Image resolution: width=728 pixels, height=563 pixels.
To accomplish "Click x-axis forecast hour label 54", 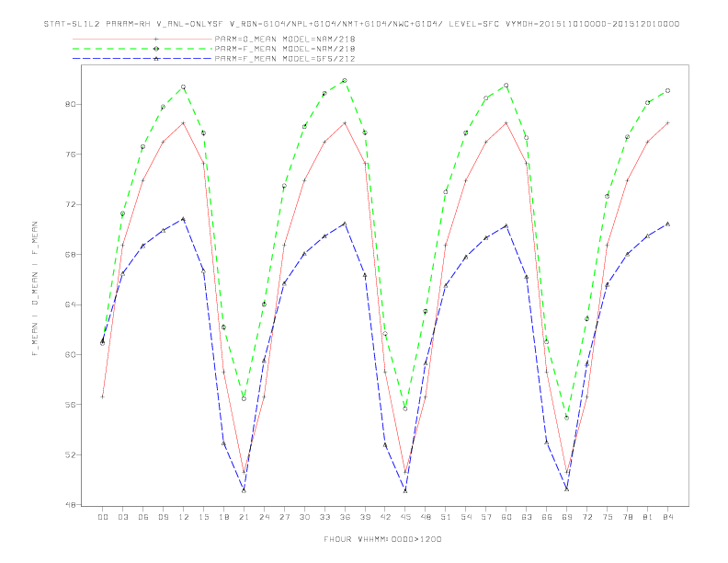I will click(x=466, y=517).
